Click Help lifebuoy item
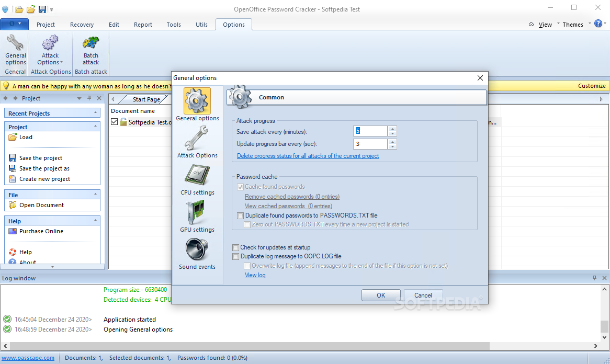610x364 pixels. click(20, 252)
